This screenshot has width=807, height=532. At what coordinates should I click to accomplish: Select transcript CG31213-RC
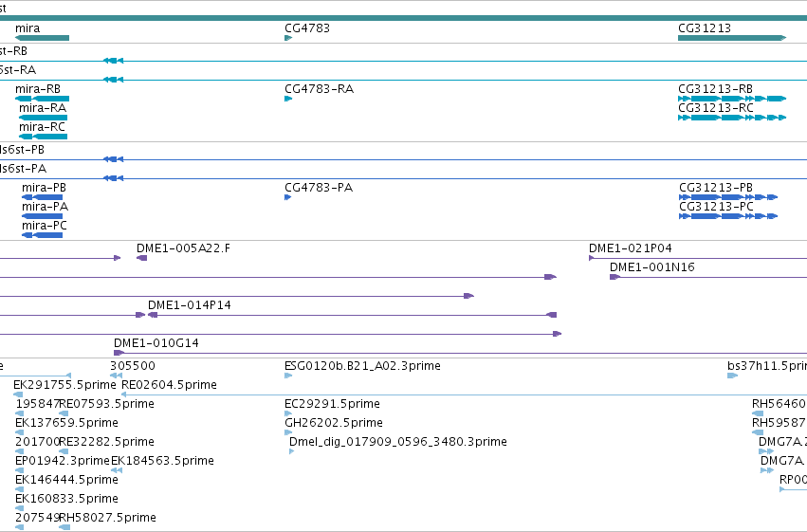(732, 118)
